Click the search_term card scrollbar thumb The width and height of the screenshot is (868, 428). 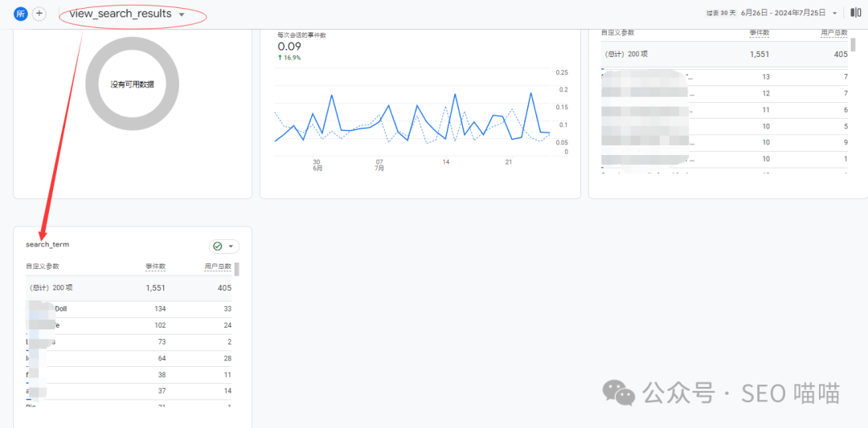pos(237,269)
